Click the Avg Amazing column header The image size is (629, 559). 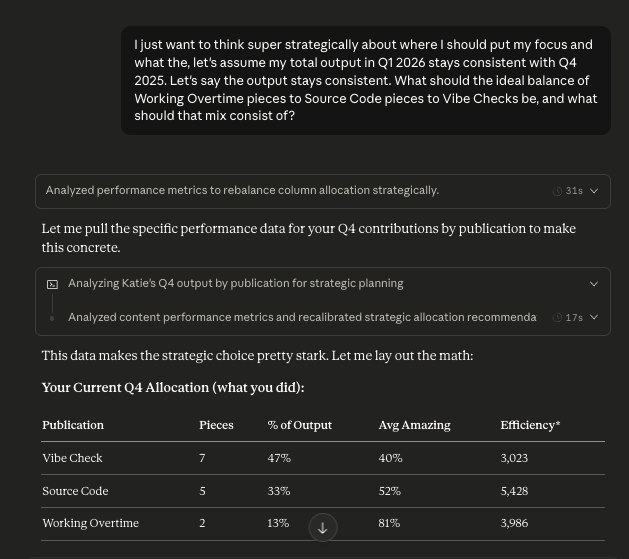[414, 425]
